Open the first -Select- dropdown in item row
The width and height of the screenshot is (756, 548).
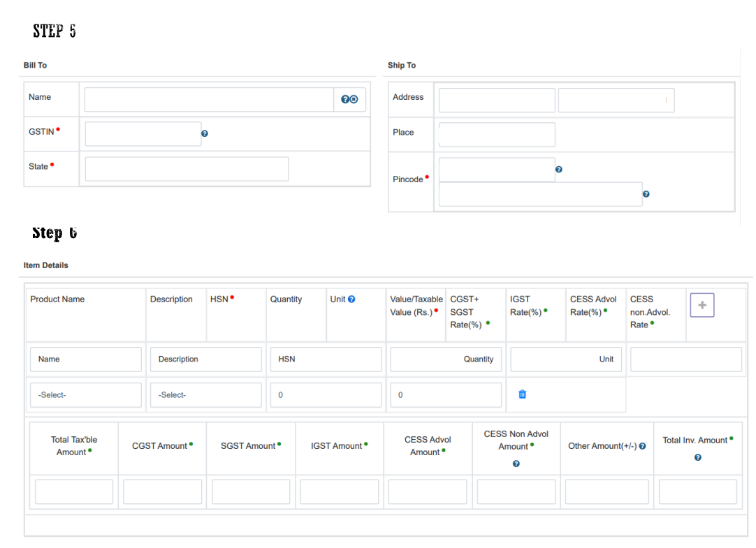(x=85, y=395)
